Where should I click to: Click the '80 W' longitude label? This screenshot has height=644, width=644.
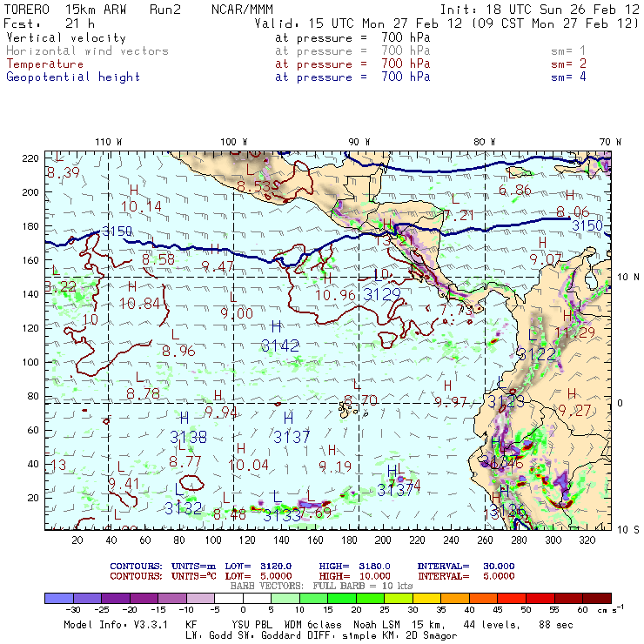(485, 142)
